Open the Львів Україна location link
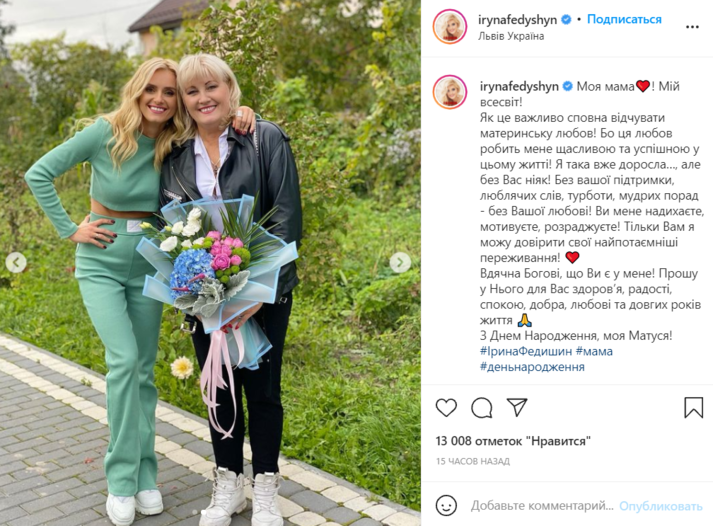Viewport: 713px width, 526px height. 511,36
